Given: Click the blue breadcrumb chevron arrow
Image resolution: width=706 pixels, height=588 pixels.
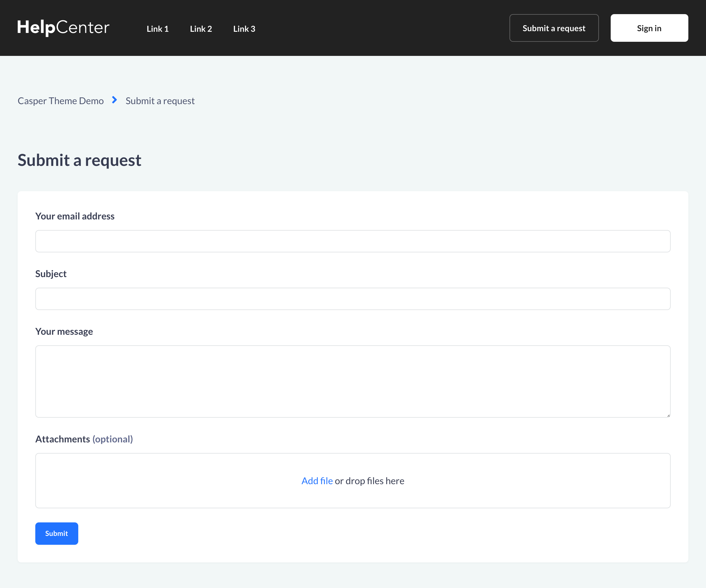Looking at the screenshot, I should 114,100.
